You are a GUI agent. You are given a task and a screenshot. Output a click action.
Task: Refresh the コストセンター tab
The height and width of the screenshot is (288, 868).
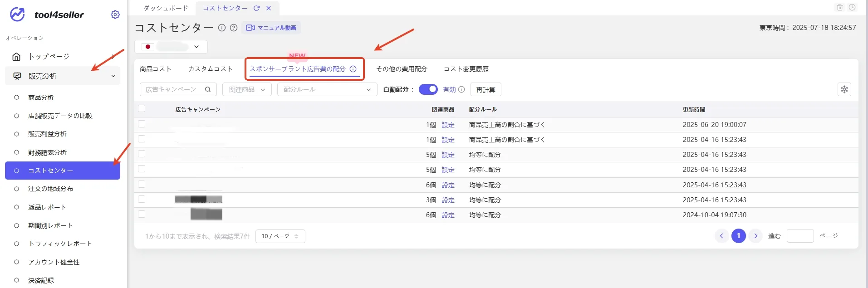(x=256, y=8)
